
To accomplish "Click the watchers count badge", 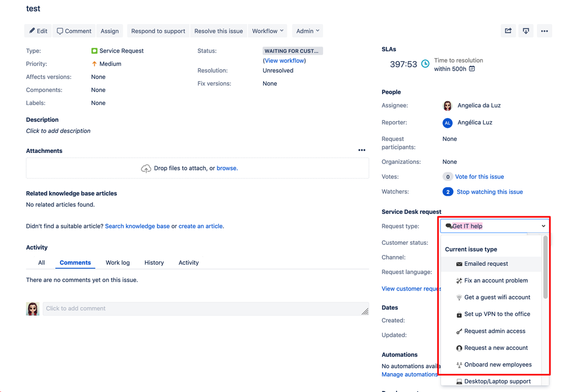I will (x=448, y=192).
